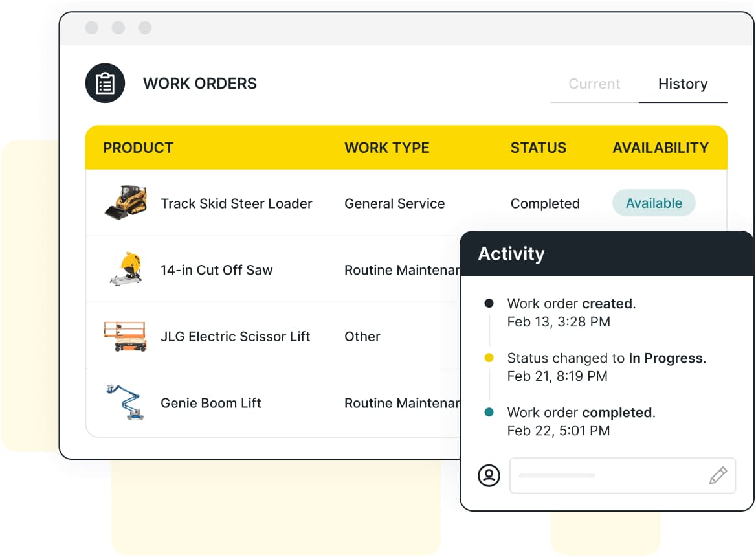Click the Available availability badge
The width and height of the screenshot is (756, 557).
tap(654, 203)
